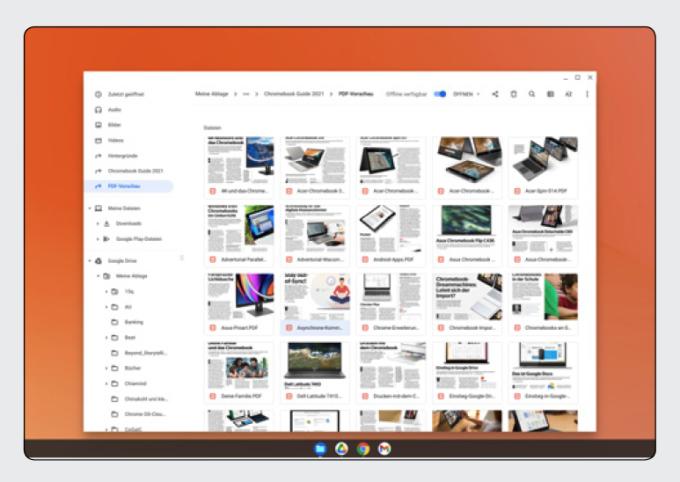Select the Google Drive icon in sidebar

[98, 261]
